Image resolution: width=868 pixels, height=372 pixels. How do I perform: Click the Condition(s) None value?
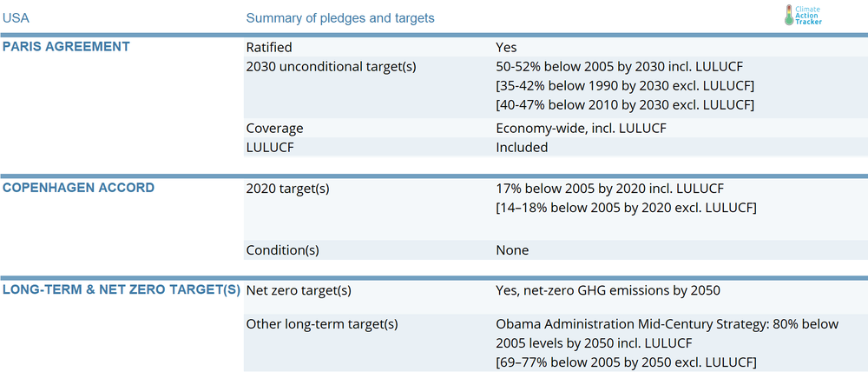(512, 250)
